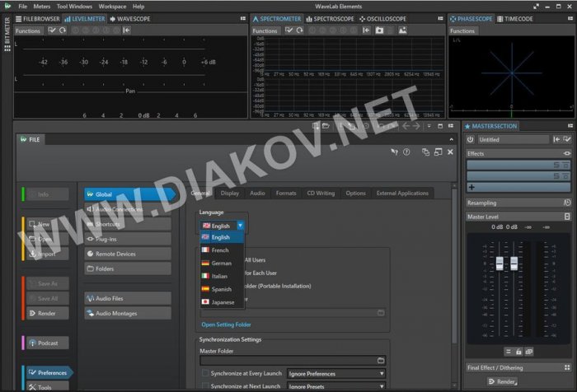This screenshot has width=577, height=392.
Task: Switch to the File Browser tab
Action: click(38, 19)
